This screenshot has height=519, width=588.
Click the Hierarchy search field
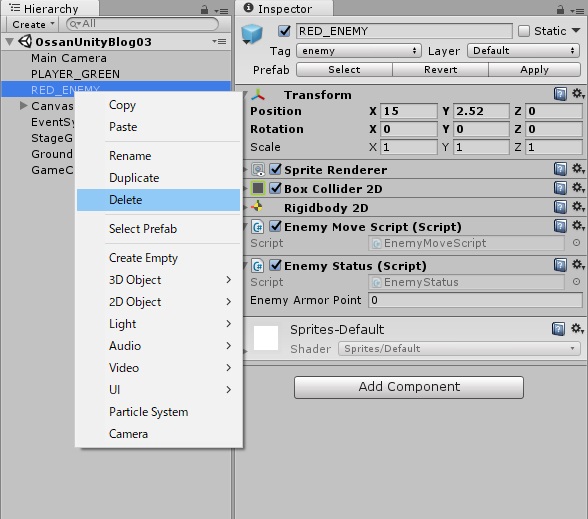point(142,24)
